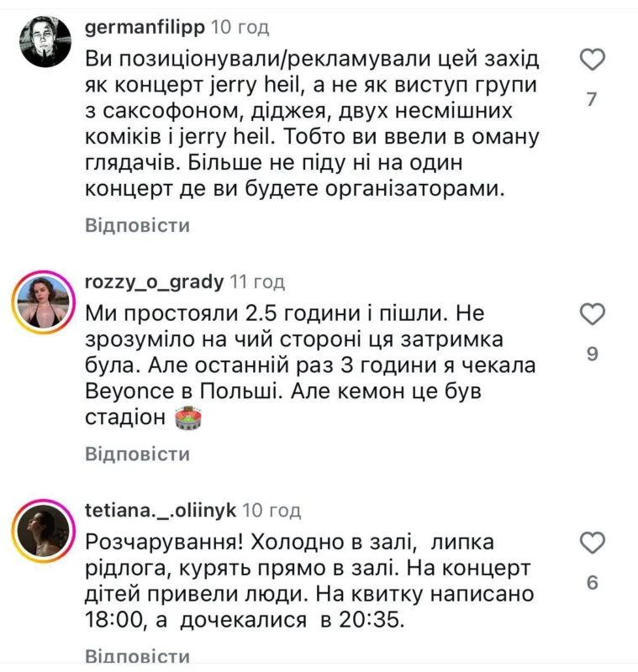
Task: Click the '11 год' timestamp beside rozzy_o_grady
Action: coord(257,282)
